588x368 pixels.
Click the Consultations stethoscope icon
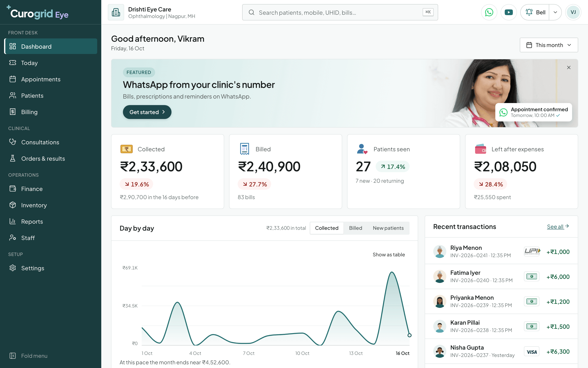13,142
